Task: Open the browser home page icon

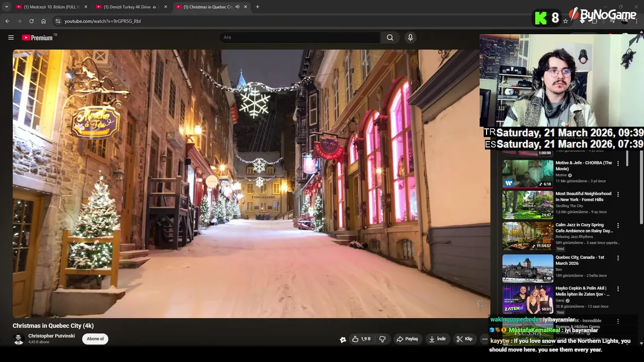Action: [x=43, y=21]
